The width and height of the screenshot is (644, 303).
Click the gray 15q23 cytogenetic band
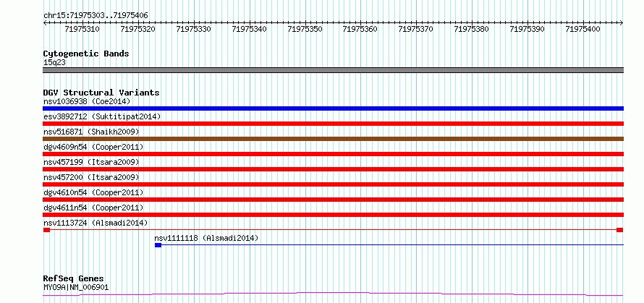coord(333,70)
